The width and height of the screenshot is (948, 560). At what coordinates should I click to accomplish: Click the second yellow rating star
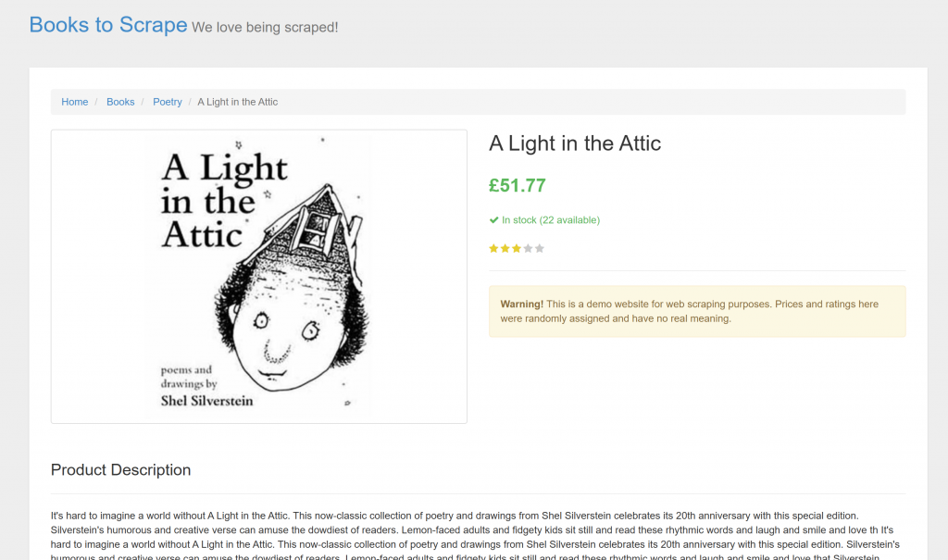point(505,248)
